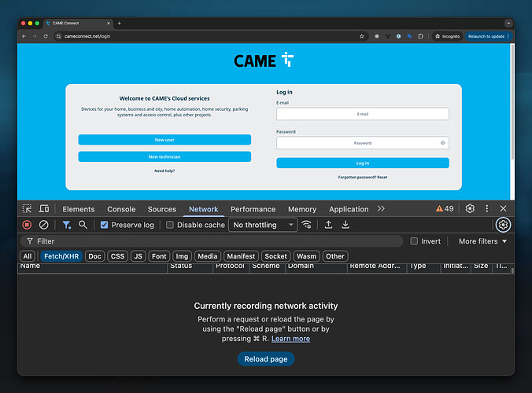This screenshot has height=393, width=532.
Task: Reload the page with the browser refresh icon
Action: [x=46, y=36]
